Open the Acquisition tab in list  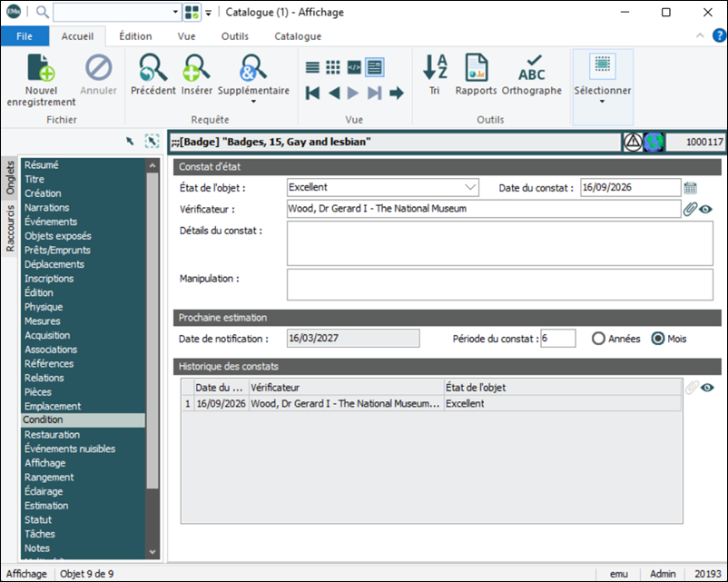[47, 335]
